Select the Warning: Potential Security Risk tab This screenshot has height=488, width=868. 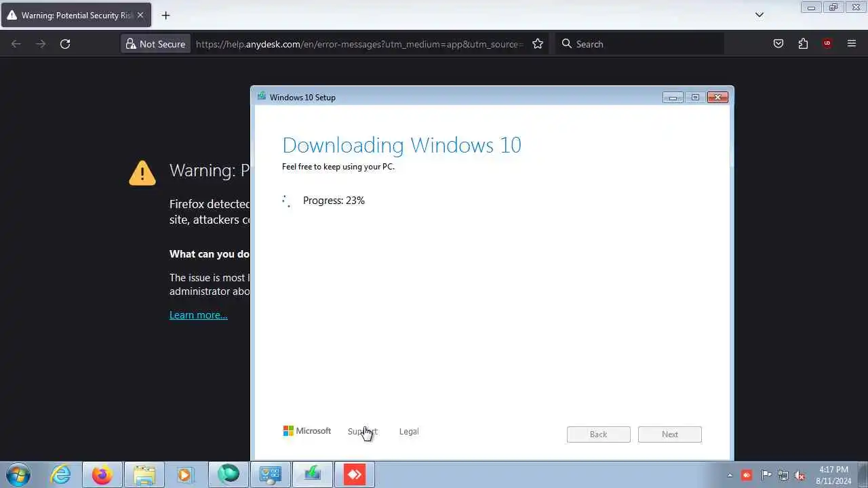(76, 15)
